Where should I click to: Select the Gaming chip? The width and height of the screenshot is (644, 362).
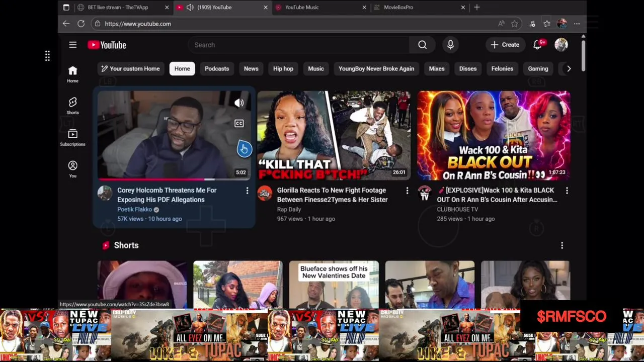click(x=538, y=69)
